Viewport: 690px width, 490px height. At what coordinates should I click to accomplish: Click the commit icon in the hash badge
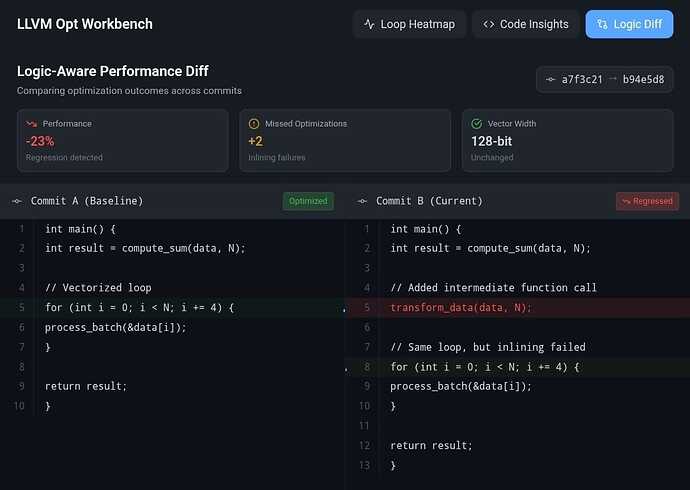coord(550,79)
